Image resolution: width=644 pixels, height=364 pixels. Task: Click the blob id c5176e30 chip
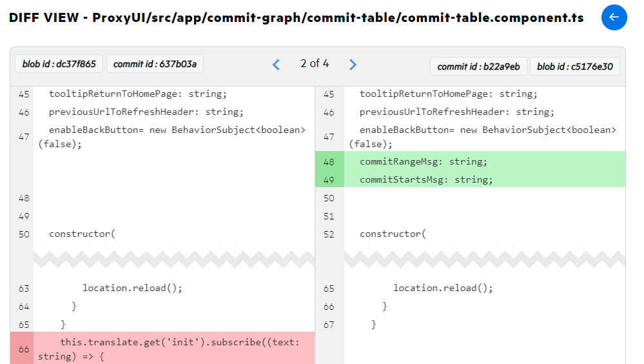(x=574, y=66)
